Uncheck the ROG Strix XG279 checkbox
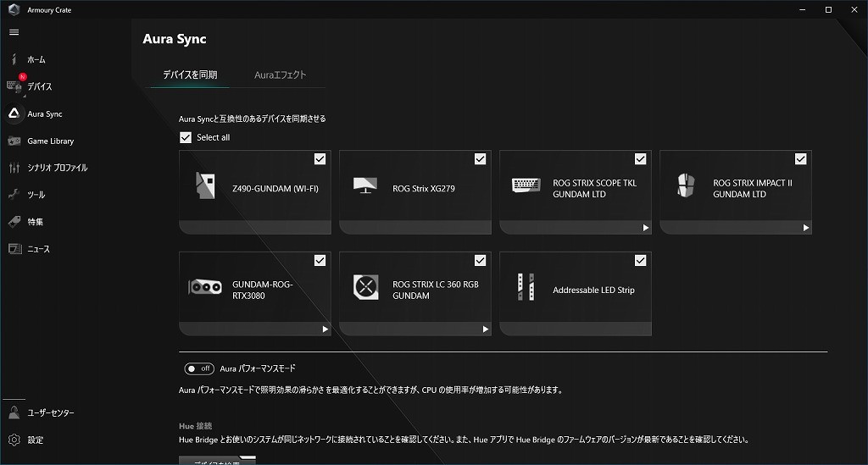 coord(480,159)
